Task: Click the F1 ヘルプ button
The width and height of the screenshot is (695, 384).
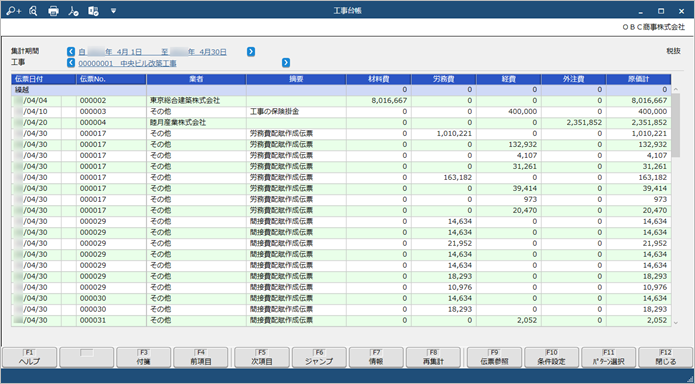Action: 30,357
